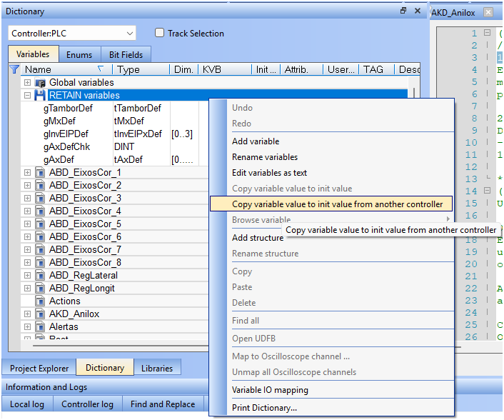The height and width of the screenshot is (420, 504).
Task: Select the gInvEIPDef variable row
Action: (x=115, y=134)
